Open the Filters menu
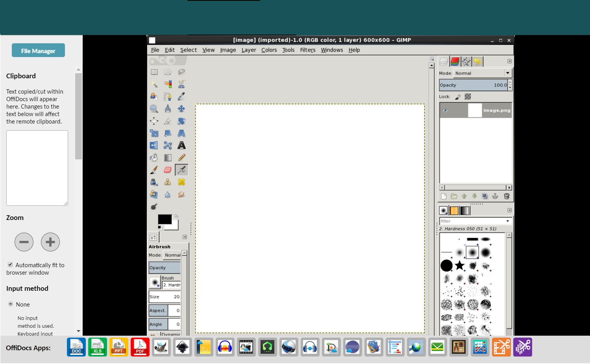 coord(307,50)
